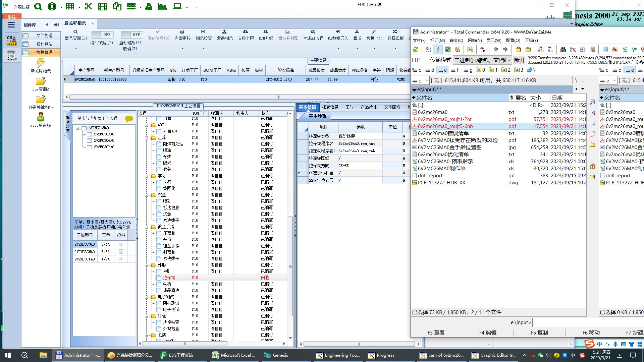Toggle checkbox of root 6V2MC26MA0 tree node

[x=84, y=128]
